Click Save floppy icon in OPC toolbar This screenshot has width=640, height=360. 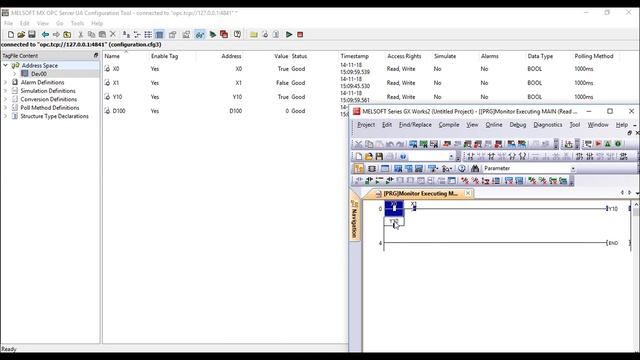click(32, 35)
